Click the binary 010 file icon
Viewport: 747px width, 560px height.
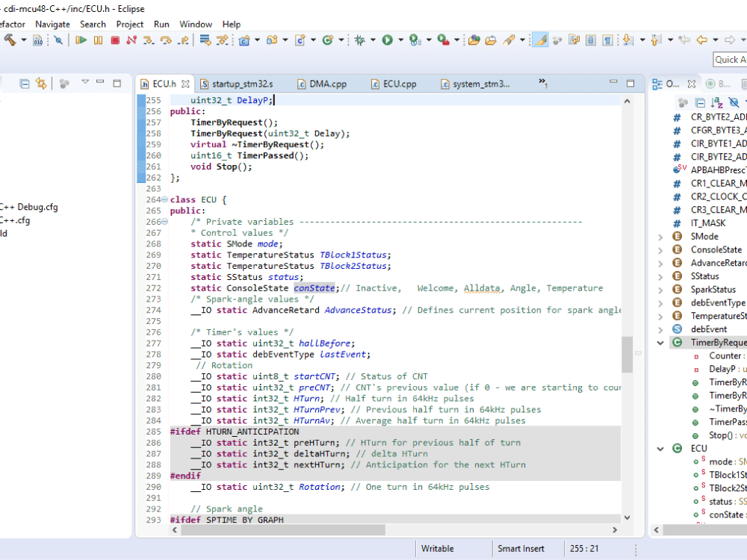point(37,40)
